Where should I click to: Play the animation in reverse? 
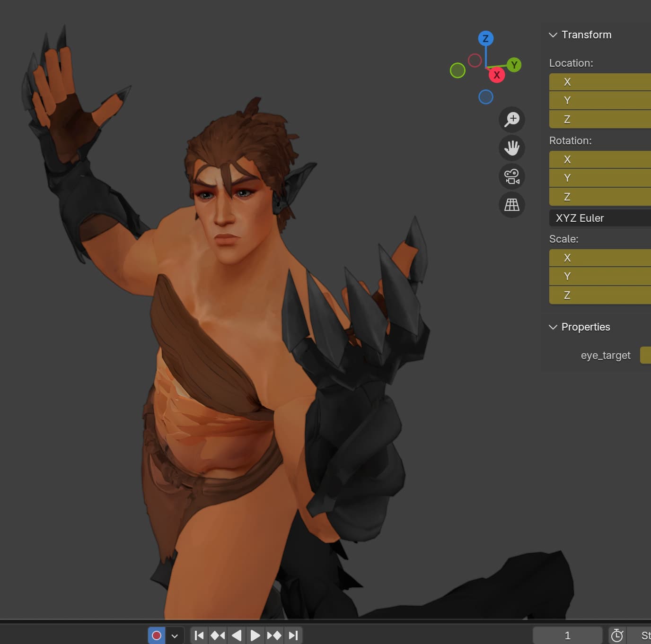pyautogui.click(x=237, y=635)
